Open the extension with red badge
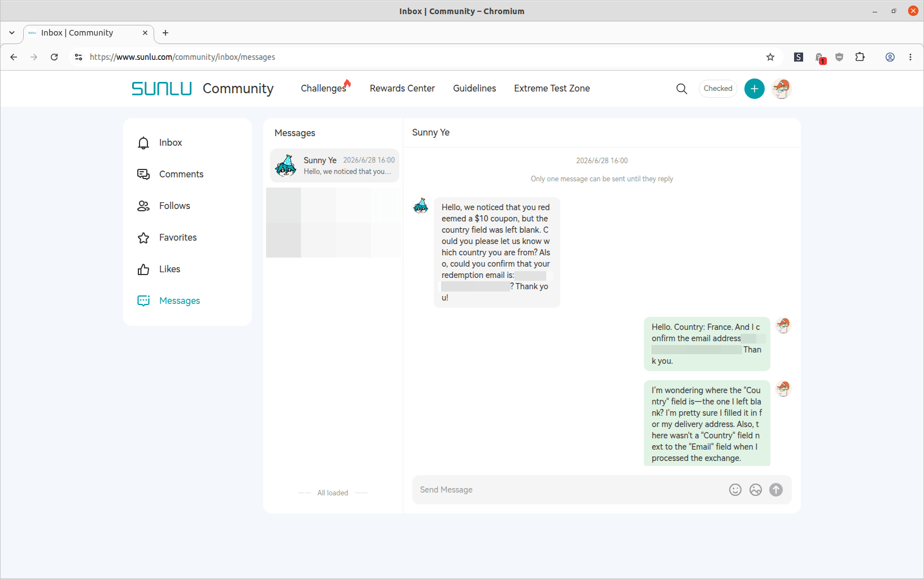Screen dimensions: 924x579 [x=820, y=58]
